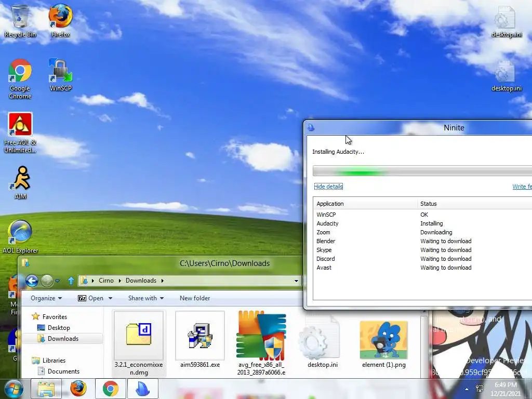Select the lower desktop.ini file on desktop
This screenshot has height=399, width=532.
click(506, 76)
